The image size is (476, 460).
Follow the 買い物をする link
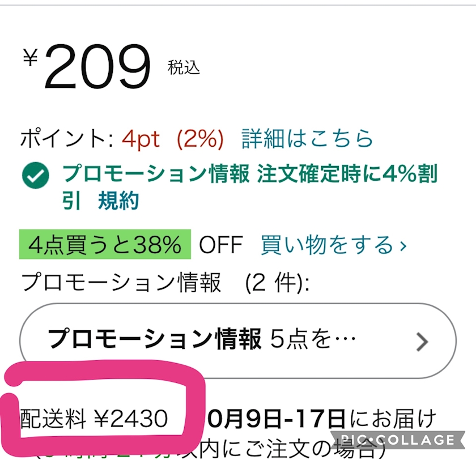[x=327, y=245]
